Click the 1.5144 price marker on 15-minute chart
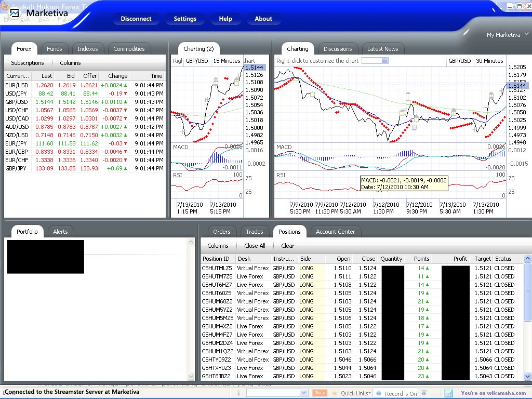The width and height of the screenshot is (532, 399). click(255, 68)
